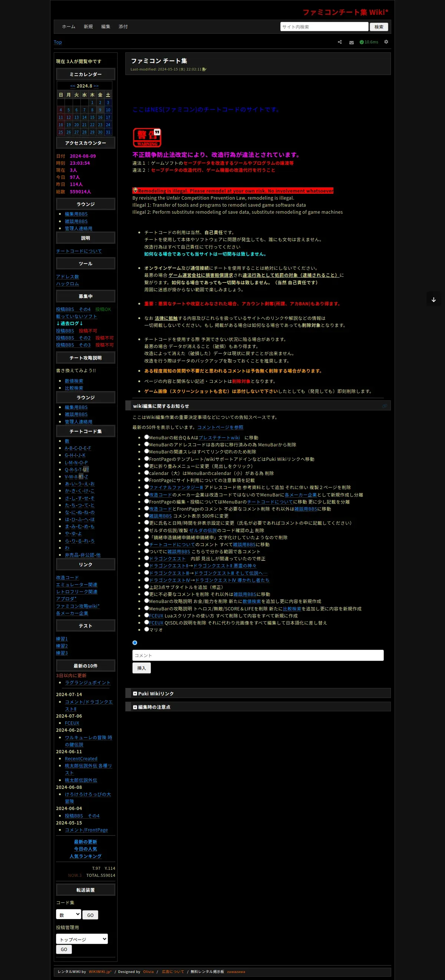Select radio button for MenuBarの総合Q&A comment
This screenshot has width=445, height=980.
click(146, 437)
